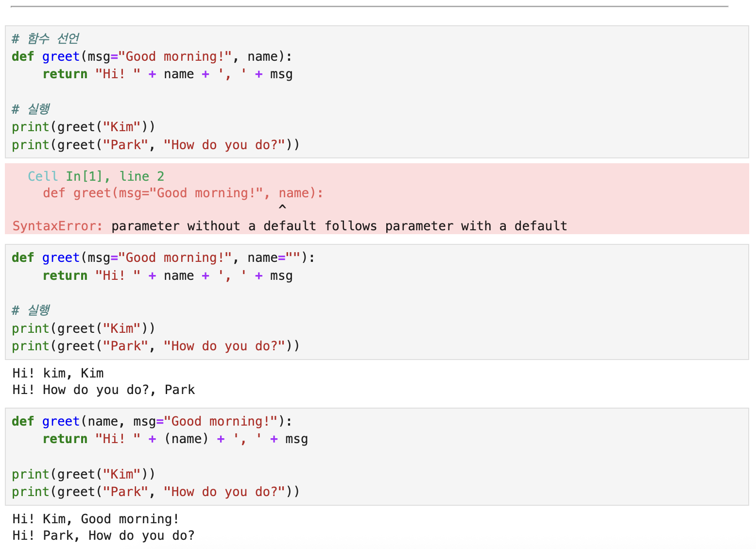756x549 pixels.
Task: Click output 'Hi! Park, How do you do?'
Action: point(104,535)
